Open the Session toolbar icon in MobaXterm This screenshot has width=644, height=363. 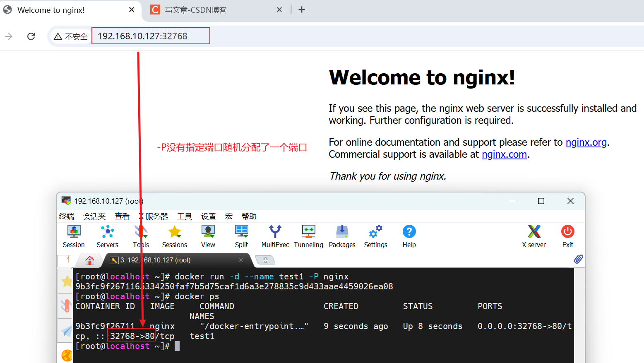click(x=74, y=236)
